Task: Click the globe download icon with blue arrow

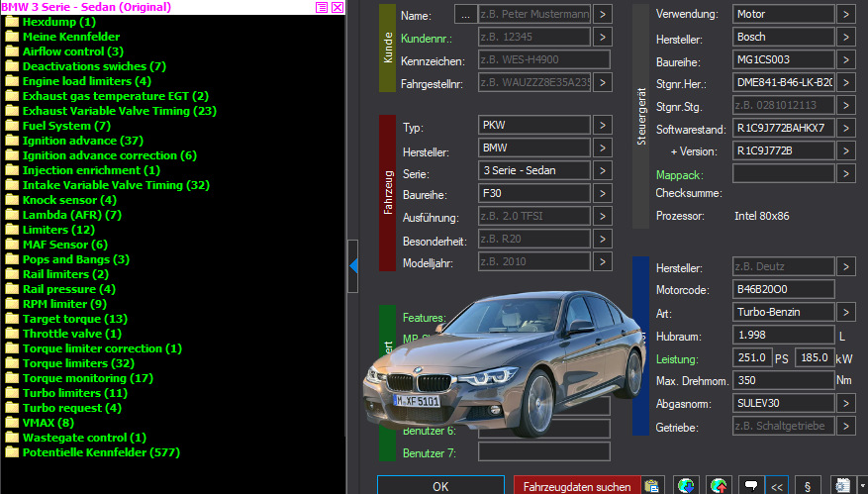Action: pyautogui.click(x=686, y=486)
